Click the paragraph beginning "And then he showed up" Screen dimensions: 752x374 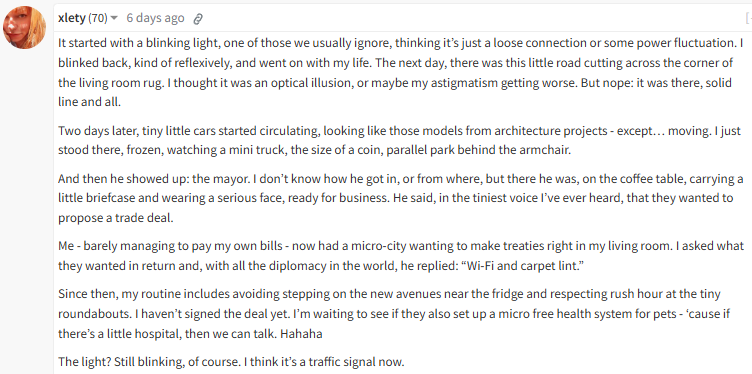click(x=400, y=199)
